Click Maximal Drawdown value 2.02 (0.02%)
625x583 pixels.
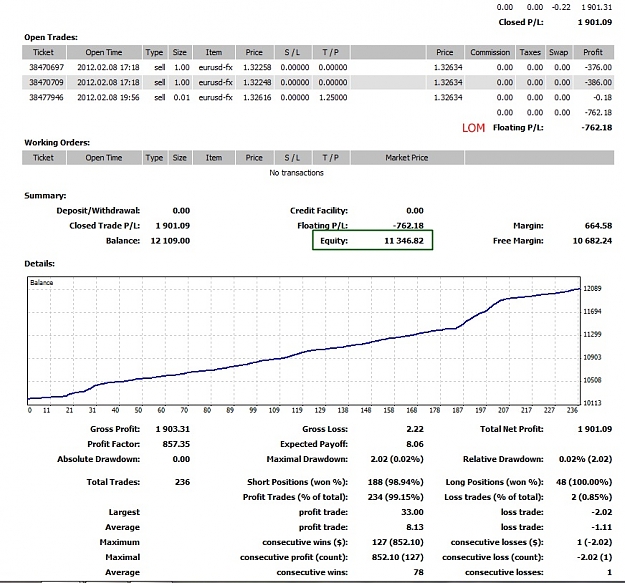pos(397,459)
